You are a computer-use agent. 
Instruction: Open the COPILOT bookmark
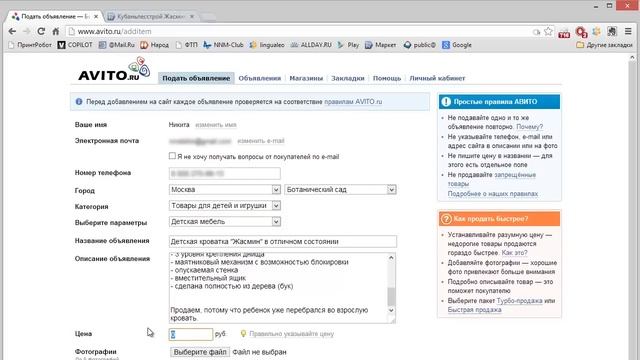coord(75,45)
